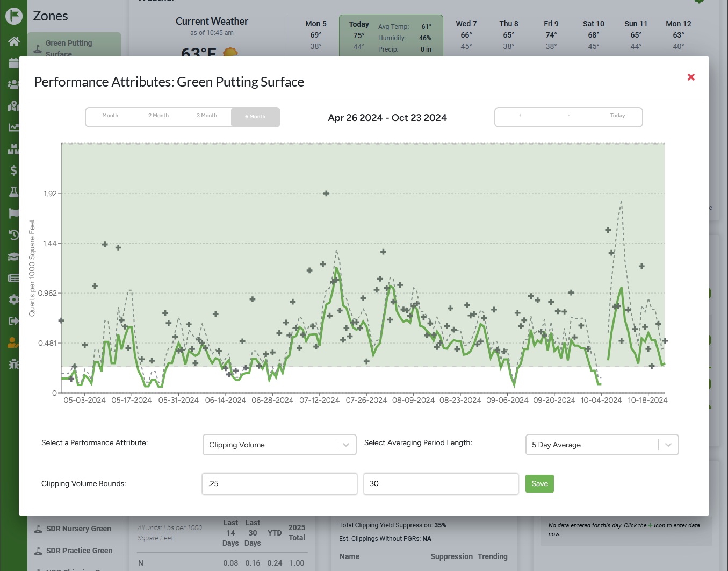728x571 pixels.
Task: Open the orange user-edit sidebar icon
Action: pyautogui.click(x=14, y=342)
